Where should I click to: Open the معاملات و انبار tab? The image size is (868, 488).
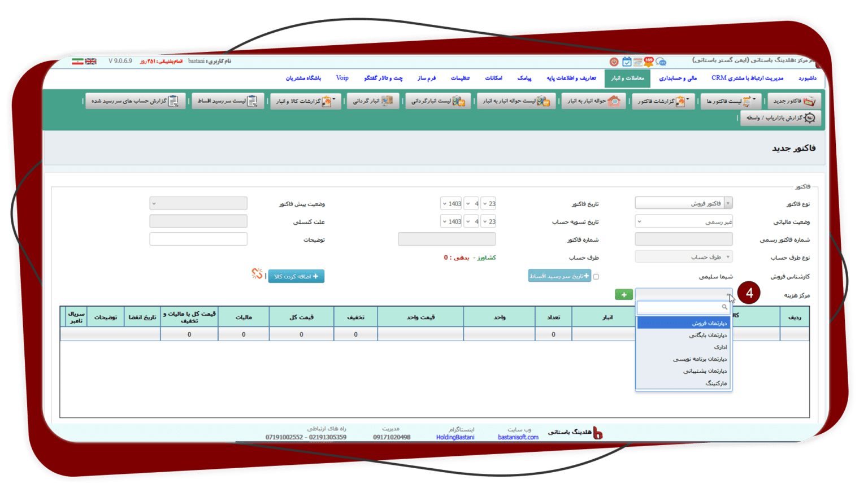pos(627,79)
